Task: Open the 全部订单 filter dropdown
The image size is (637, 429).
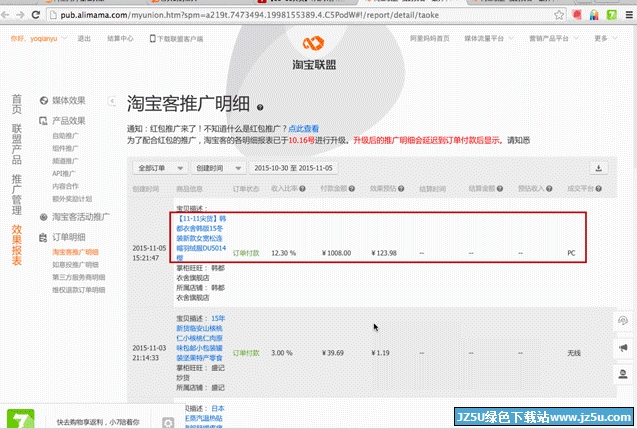Action: coord(160,168)
